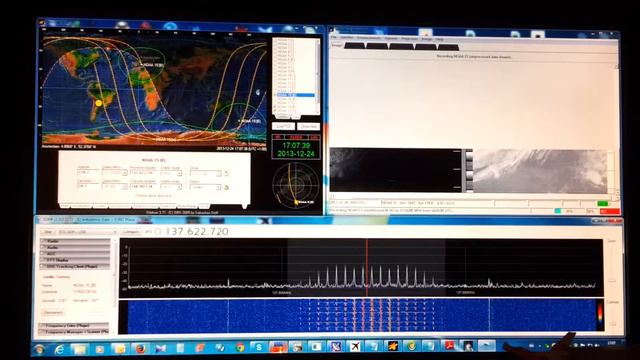Open the orange star taskbar icon
The height and width of the screenshot is (360, 640).
(x=393, y=347)
